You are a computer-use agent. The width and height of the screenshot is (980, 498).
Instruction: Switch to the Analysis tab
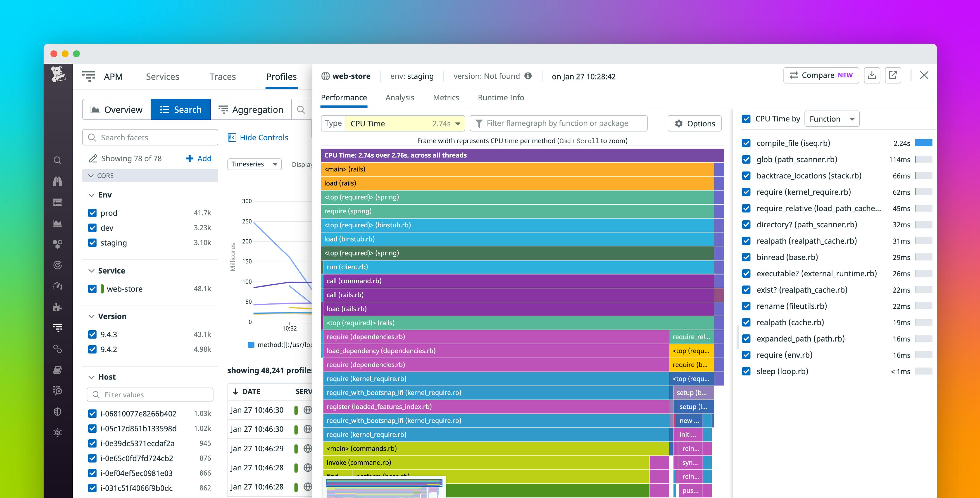point(400,98)
